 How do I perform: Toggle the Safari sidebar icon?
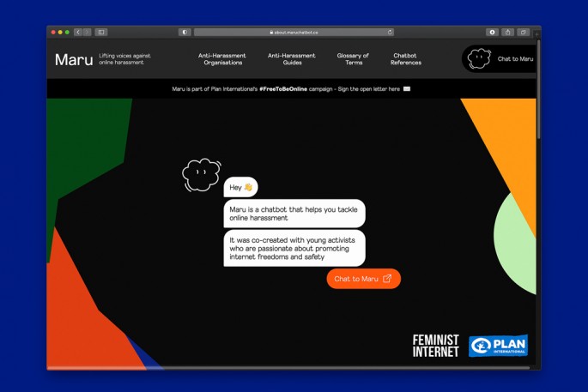(101, 32)
